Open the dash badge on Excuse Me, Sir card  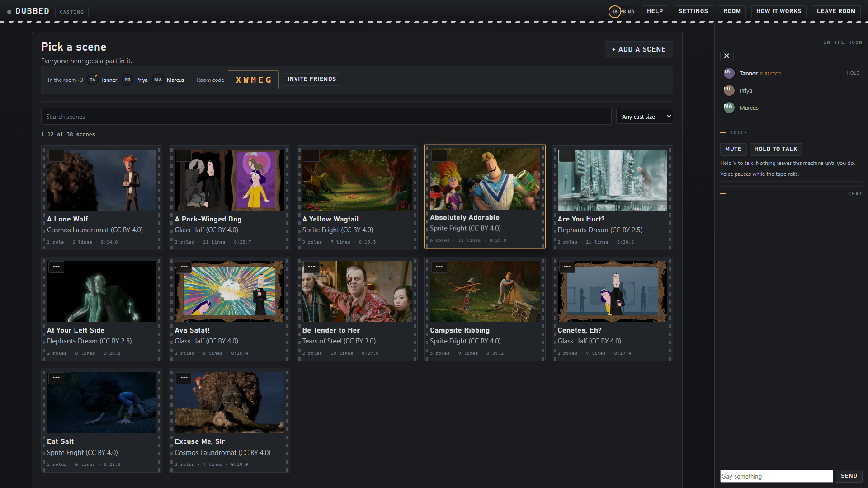pyautogui.click(x=184, y=378)
